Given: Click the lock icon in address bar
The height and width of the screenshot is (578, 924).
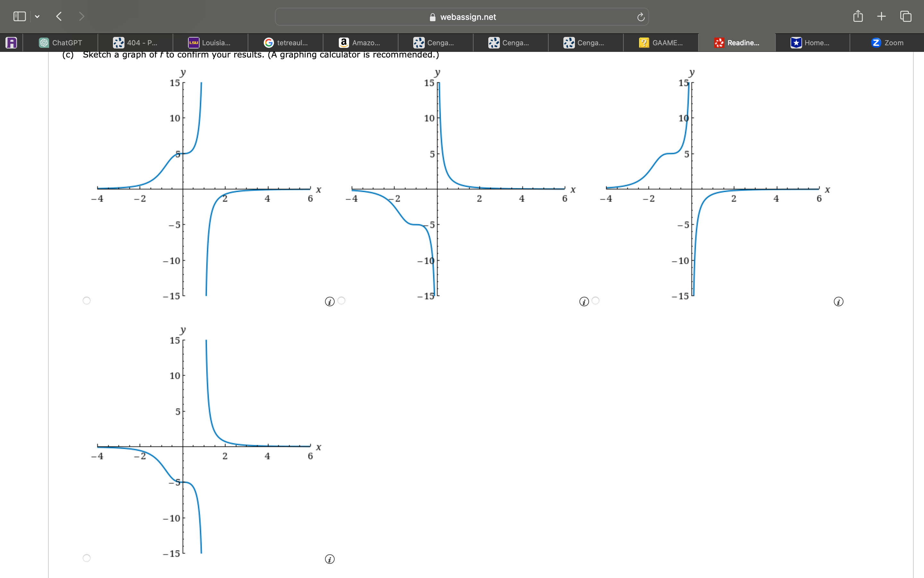Looking at the screenshot, I should click(x=432, y=17).
